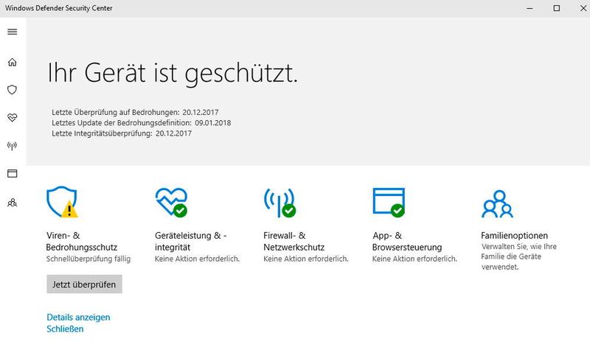Image resolution: width=590 pixels, height=364 pixels.
Task: Open firewall antenna icon in sidebar
Action: tap(13, 145)
